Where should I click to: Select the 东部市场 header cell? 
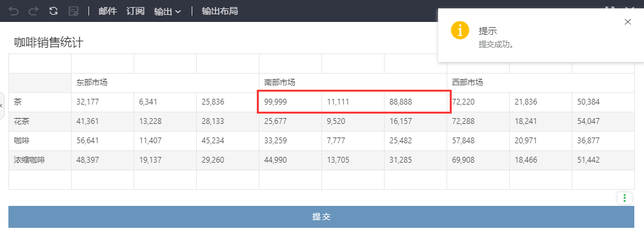point(165,83)
